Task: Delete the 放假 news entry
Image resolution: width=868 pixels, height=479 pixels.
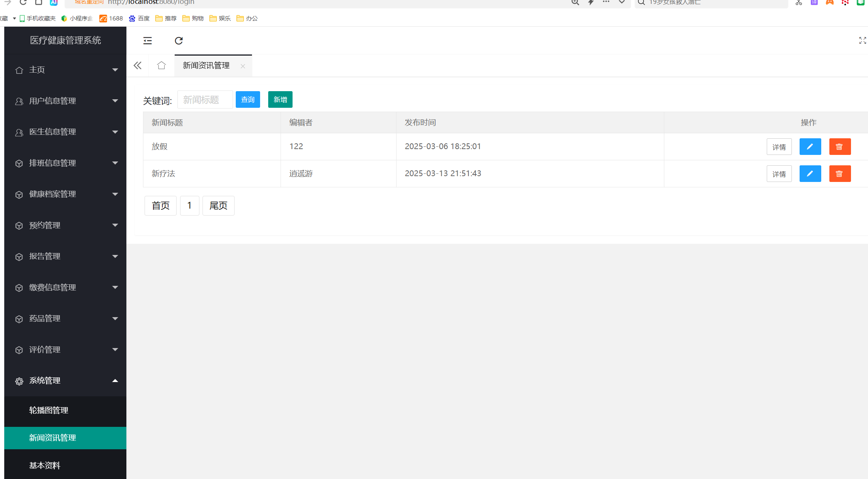Action: tap(839, 146)
